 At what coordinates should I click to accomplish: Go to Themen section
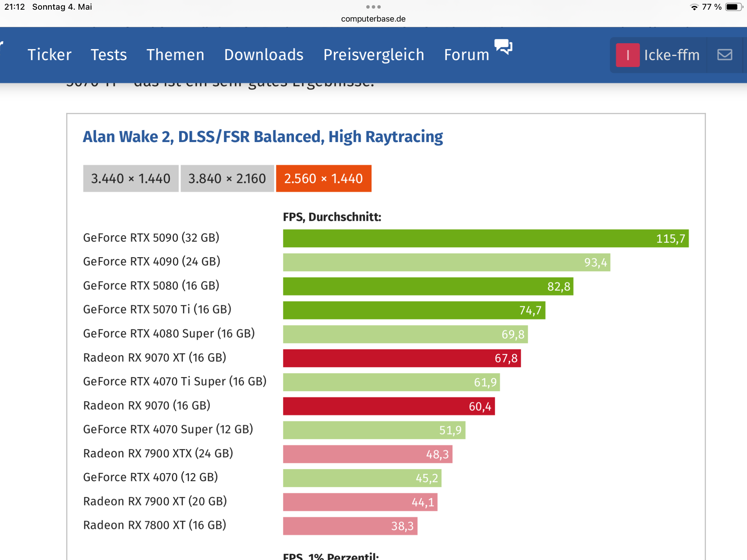pyautogui.click(x=175, y=55)
